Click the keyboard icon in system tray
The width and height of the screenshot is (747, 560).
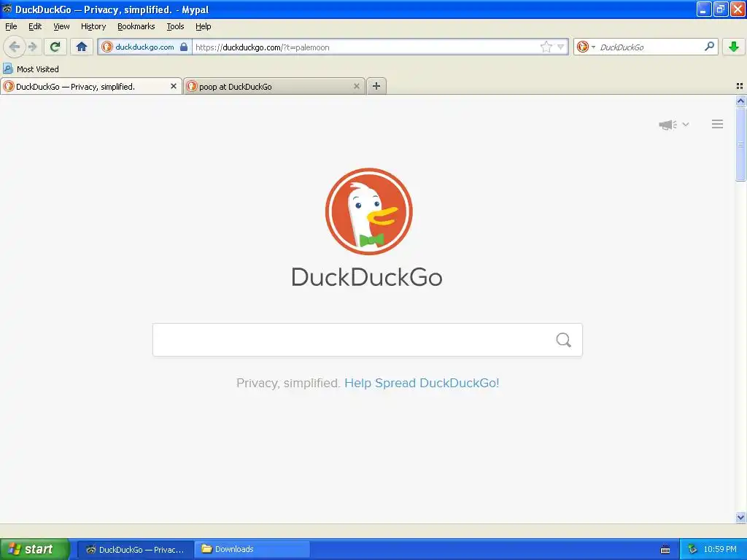point(665,550)
